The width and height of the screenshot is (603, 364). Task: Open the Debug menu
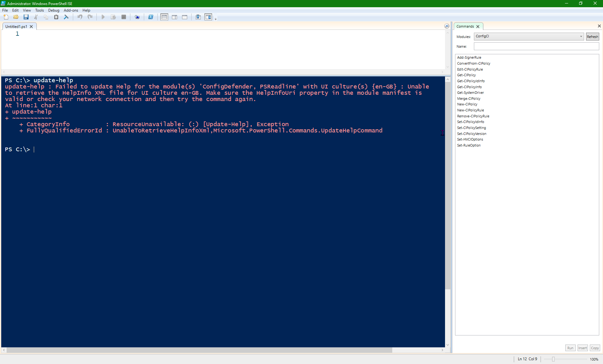pos(53,10)
